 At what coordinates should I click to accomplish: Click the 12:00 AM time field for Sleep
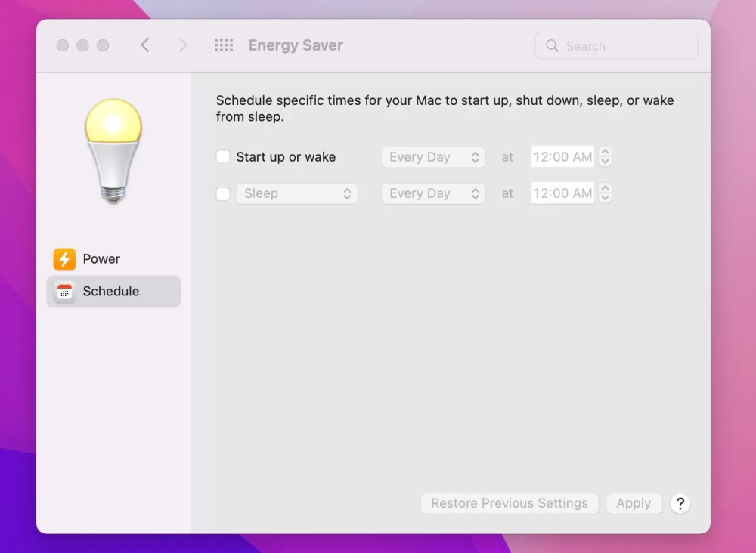coord(562,193)
